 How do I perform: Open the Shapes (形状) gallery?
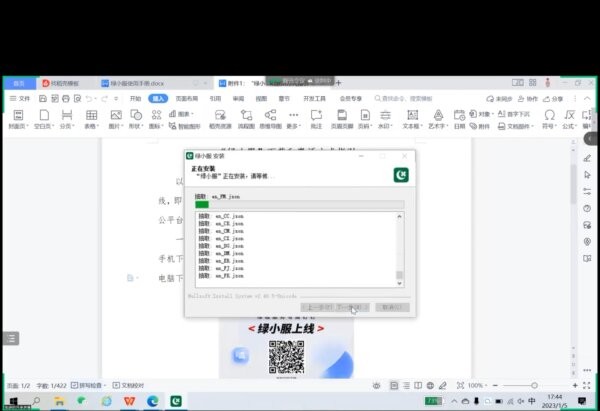pos(136,119)
